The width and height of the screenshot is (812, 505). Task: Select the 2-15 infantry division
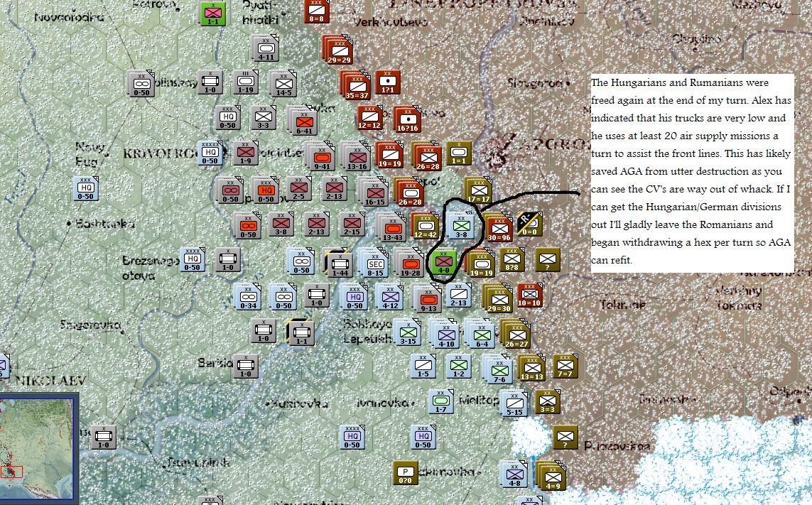coord(352,224)
